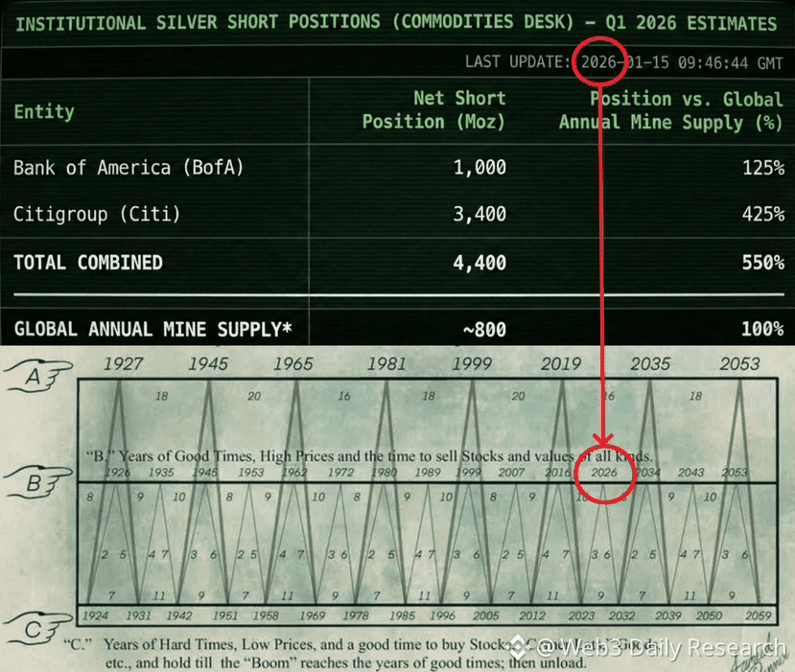Select the 'Citigroup (Citi)' row label
Screen dimensions: 795x672
coord(97,214)
